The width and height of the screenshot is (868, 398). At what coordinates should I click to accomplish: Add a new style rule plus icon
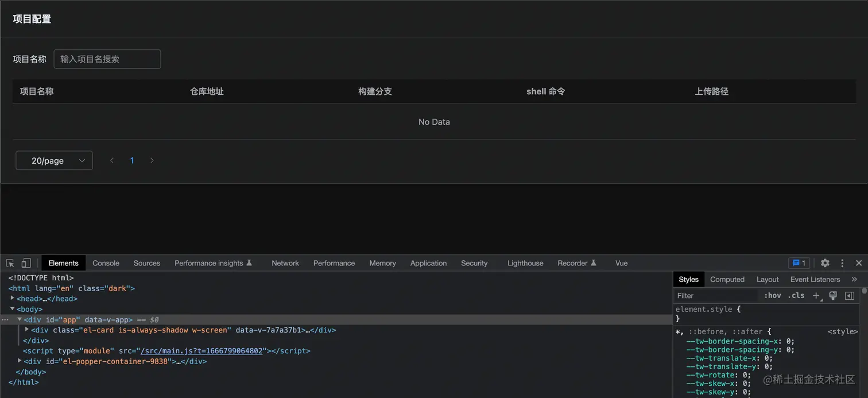point(816,295)
